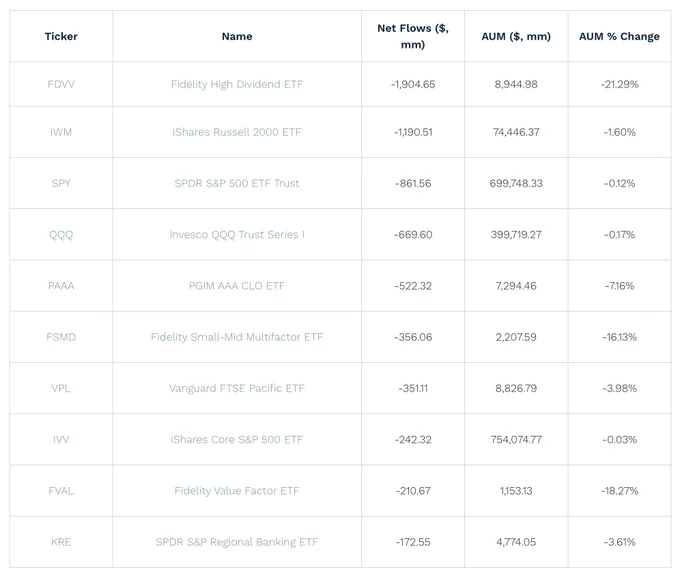Select the AUM value 4,774.05

pyautogui.click(x=516, y=542)
